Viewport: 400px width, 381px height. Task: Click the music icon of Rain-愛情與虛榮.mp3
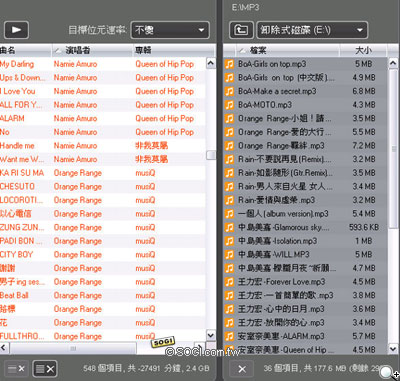pos(229,200)
